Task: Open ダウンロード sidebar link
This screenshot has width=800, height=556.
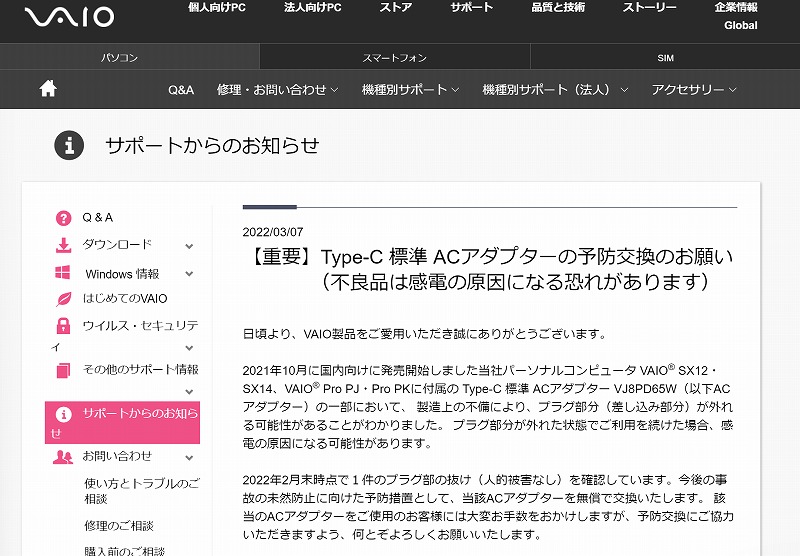Action: 117,244
